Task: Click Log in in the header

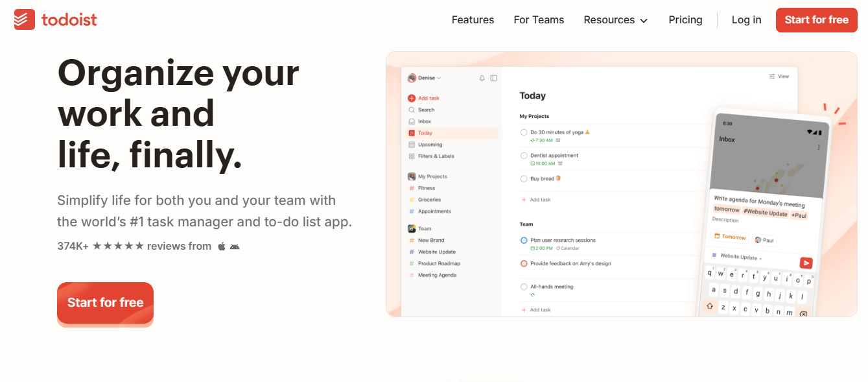Action: click(746, 20)
